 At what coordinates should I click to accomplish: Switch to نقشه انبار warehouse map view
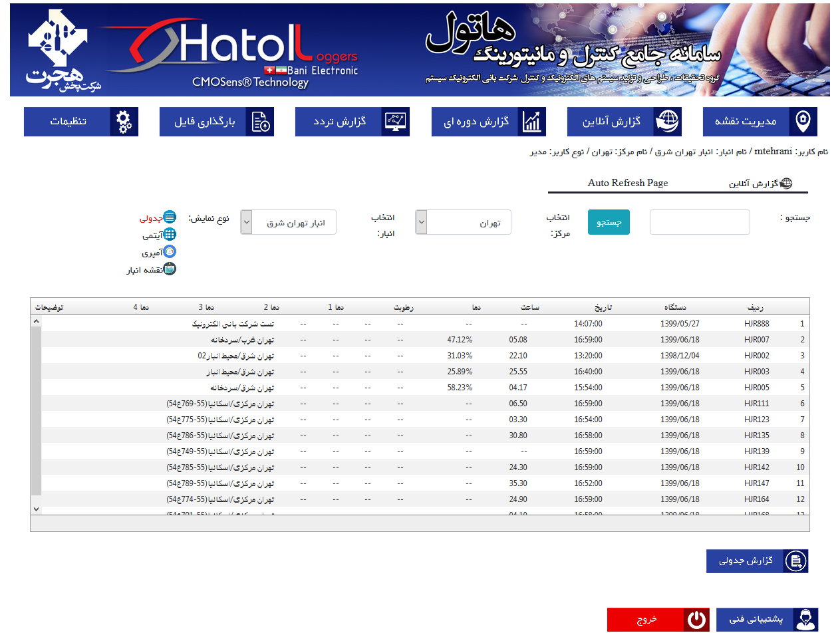(170, 269)
